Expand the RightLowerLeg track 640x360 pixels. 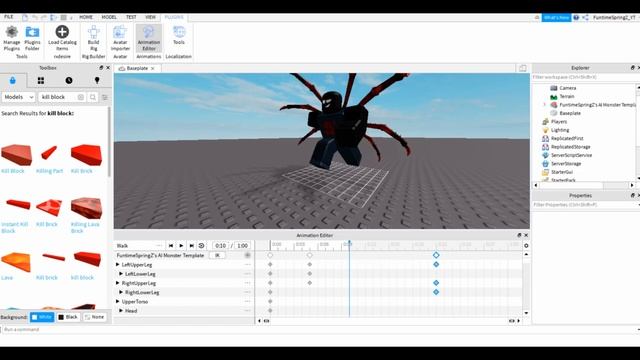[x=121, y=292]
